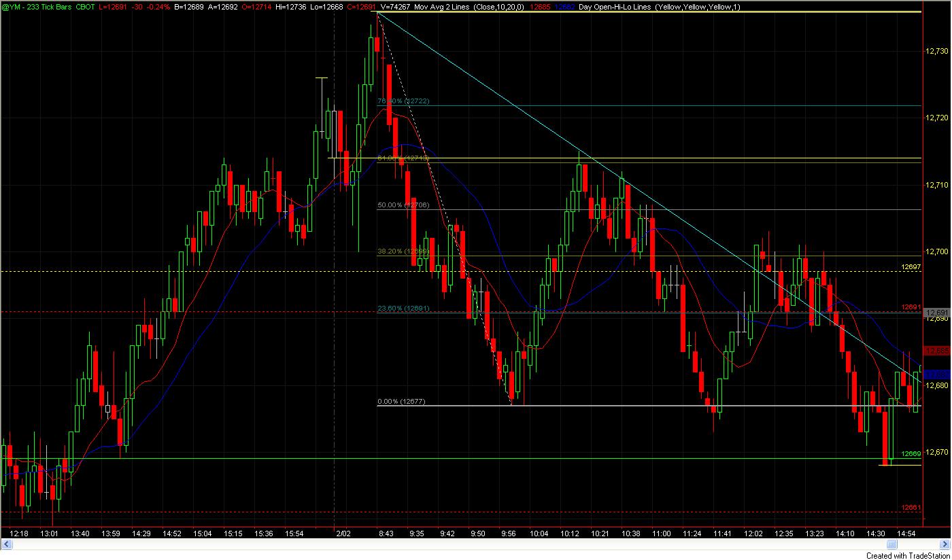
Task: Click the red 12691 line price label
Action: pos(911,307)
